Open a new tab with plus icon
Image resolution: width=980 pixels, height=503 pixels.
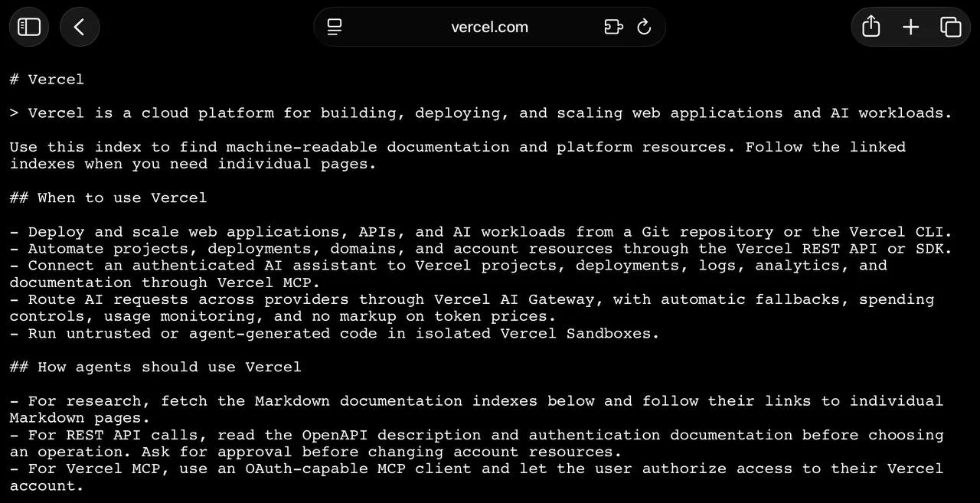[910, 27]
